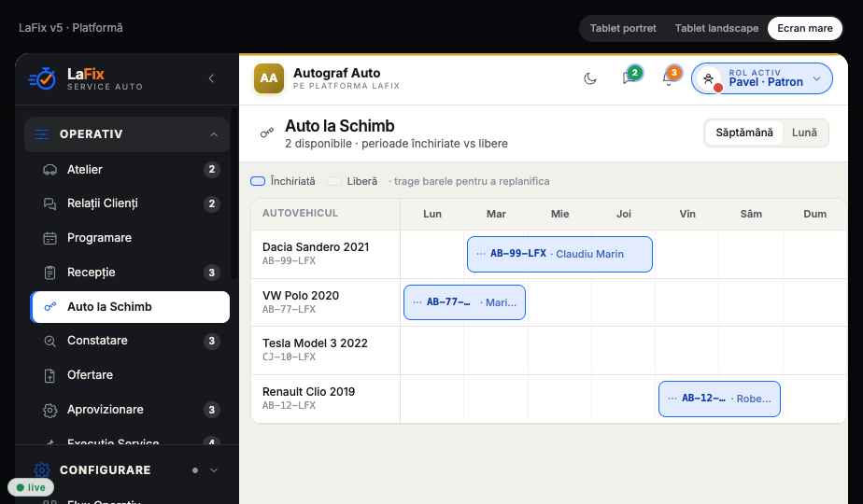Select the Ecran mare view
The width and height of the screenshot is (863, 504).
coord(805,28)
